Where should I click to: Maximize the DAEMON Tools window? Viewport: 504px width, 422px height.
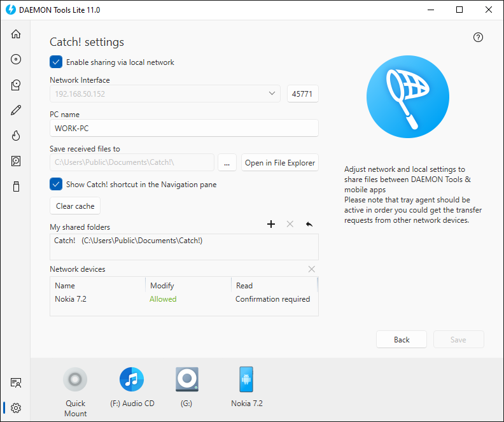coord(459,10)
